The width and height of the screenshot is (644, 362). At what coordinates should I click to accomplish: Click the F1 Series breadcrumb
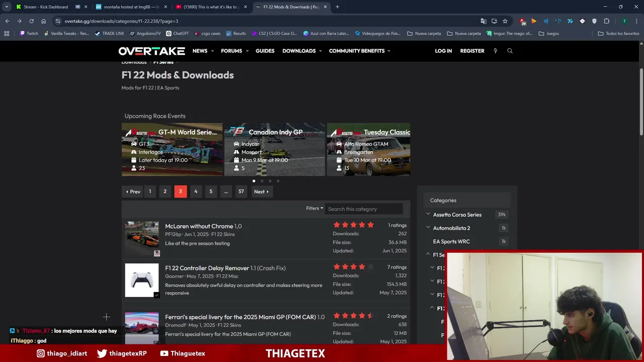point(163,62)
